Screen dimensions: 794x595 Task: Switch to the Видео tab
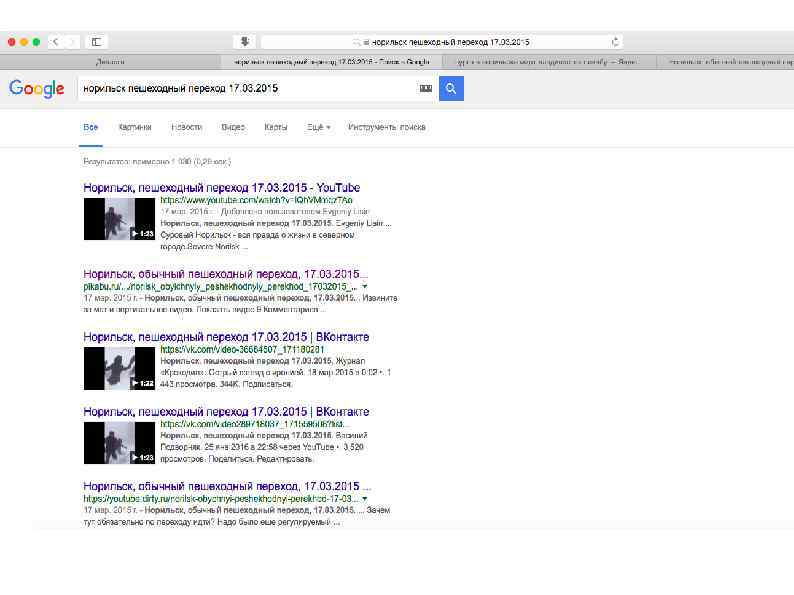click(x=233, y=127)
